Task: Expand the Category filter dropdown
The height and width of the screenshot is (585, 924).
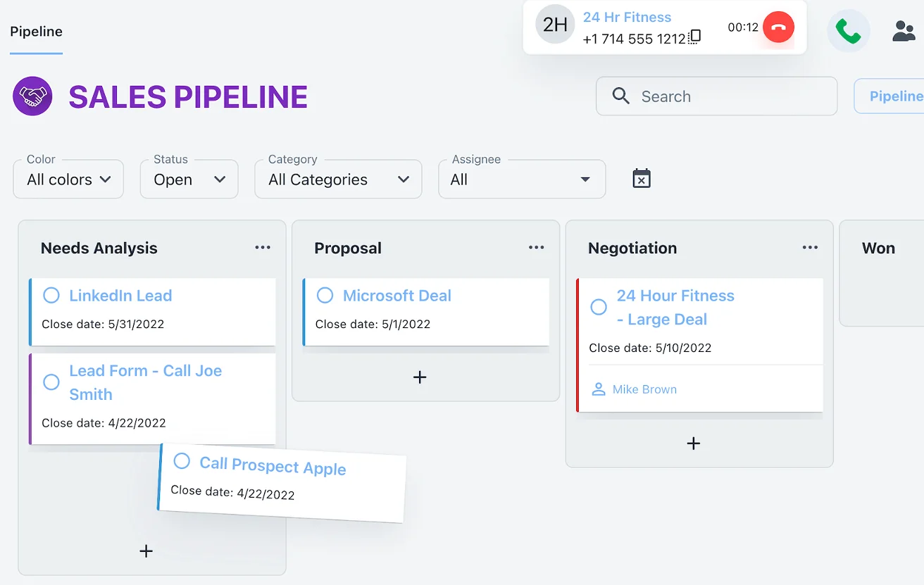Action: 338,180
